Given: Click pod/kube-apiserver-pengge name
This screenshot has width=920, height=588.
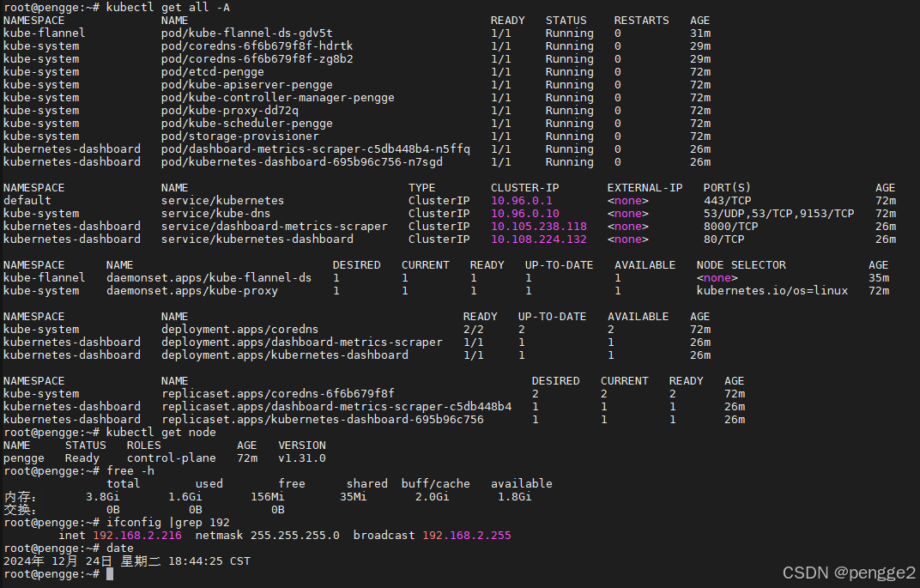Looking at the screenshot, I should click(x=247, y=85).
